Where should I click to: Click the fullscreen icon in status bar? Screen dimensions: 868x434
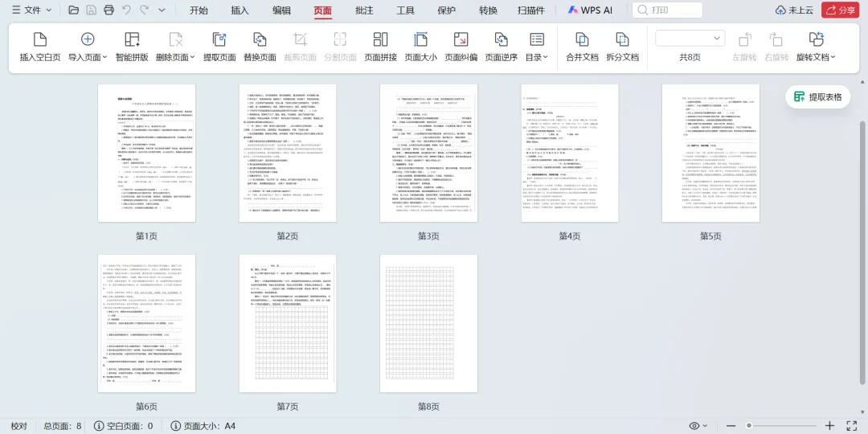pyautogui.click(x=853, y=426)
